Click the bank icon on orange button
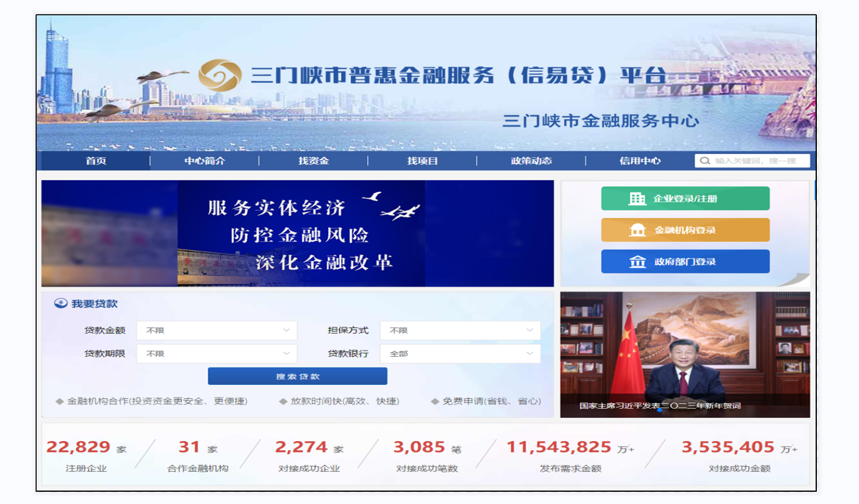 [637, 230]
